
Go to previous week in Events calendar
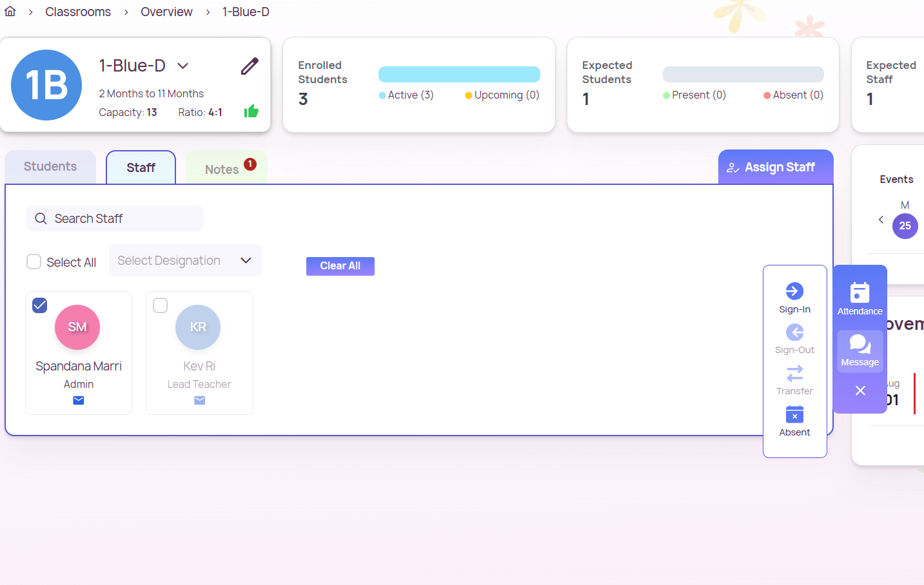tap(881, 220)
